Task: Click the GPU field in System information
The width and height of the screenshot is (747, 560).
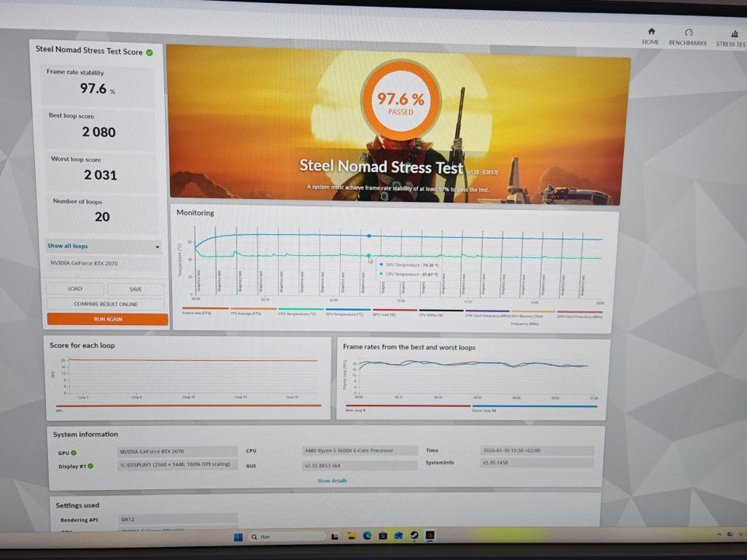Action: 177,451
